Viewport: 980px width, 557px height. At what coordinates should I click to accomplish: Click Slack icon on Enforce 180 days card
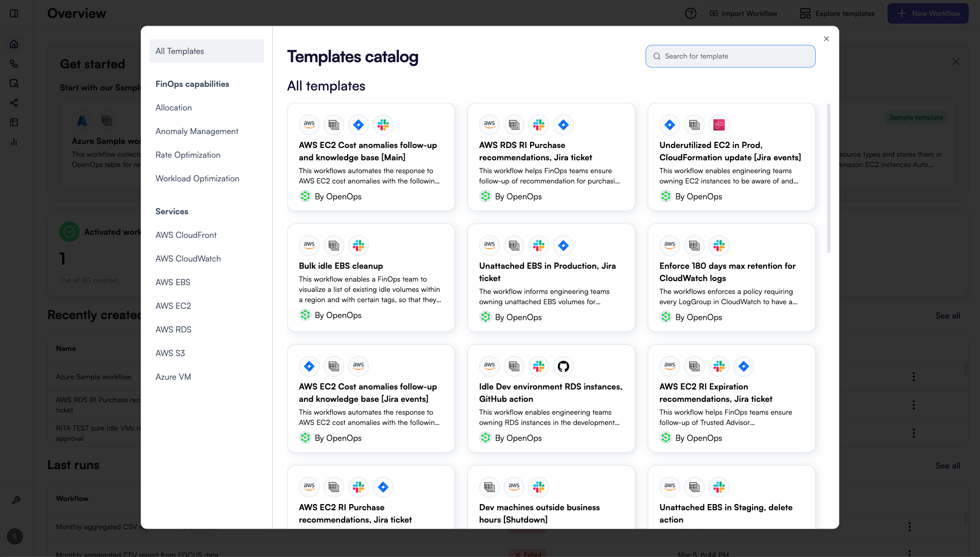coord(719,246)
